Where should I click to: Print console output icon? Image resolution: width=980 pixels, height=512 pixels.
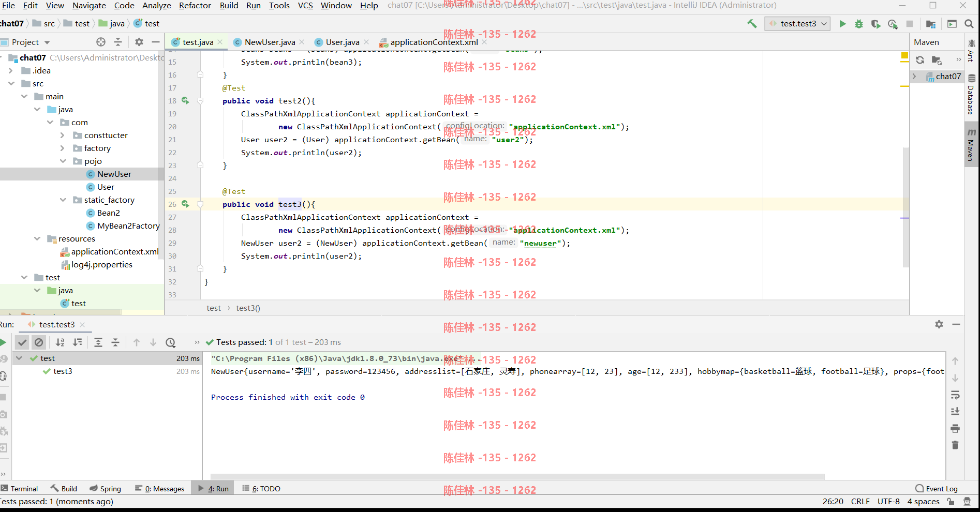pos(955,429)
